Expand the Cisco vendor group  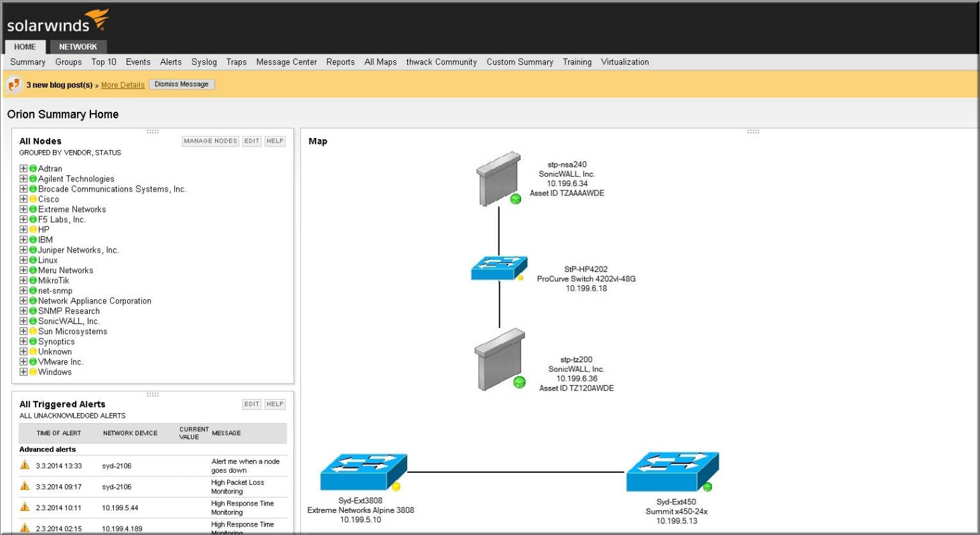point(23,199)
